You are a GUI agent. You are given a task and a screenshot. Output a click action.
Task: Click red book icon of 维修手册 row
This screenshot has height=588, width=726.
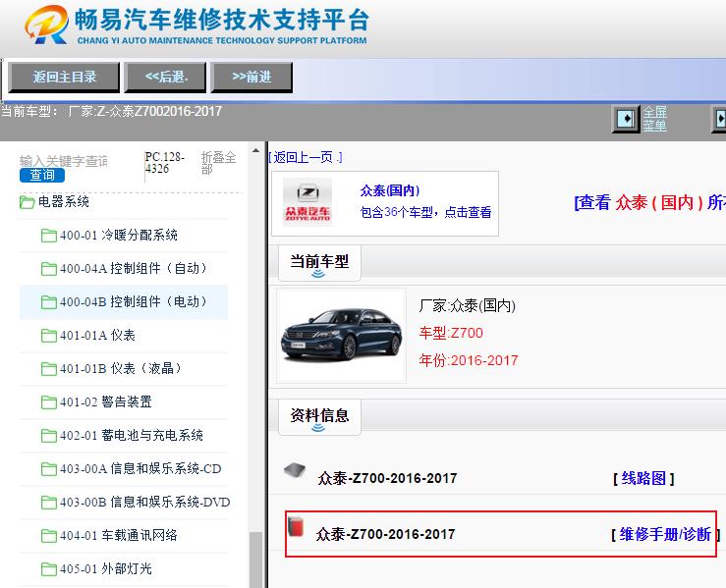[296, 527]
